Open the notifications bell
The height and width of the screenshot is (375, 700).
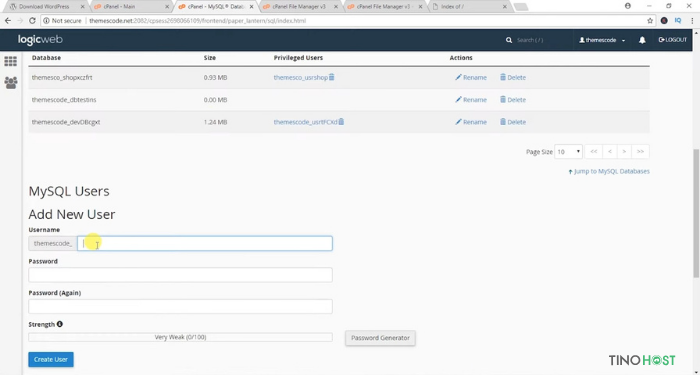tap(642, 40)
